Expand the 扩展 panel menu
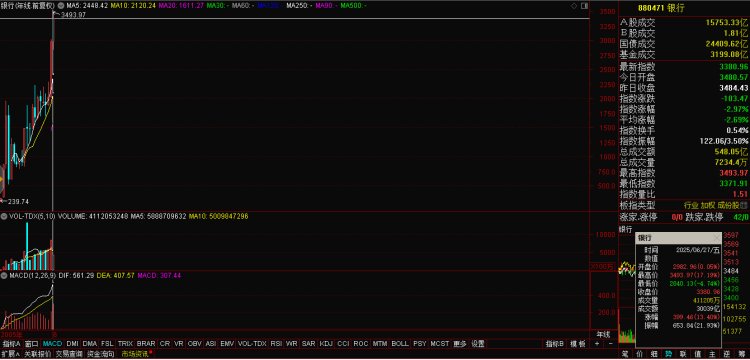This screenshot has height=360, width=750. click(11, 354)
